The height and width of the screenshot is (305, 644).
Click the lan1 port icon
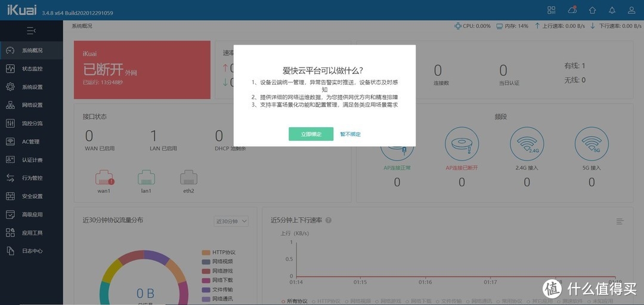point(146,178)
